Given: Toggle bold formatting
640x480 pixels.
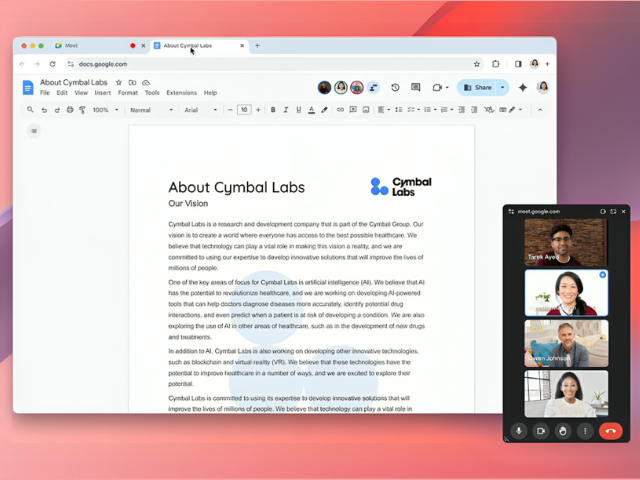Looking at the screenshot, I should point(273,110).
